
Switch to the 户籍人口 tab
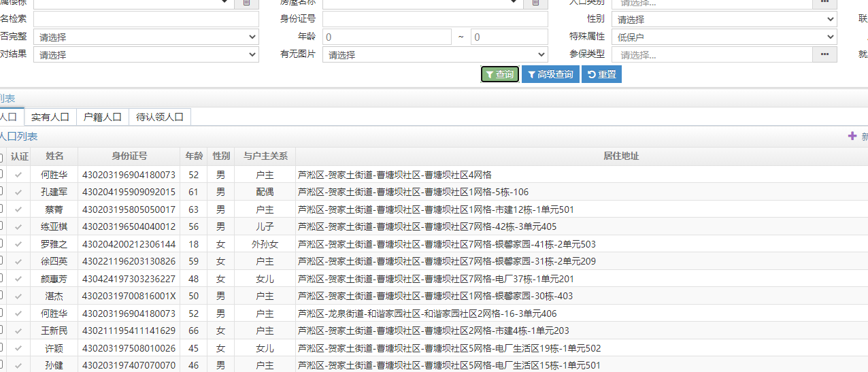tap(102, 117)
